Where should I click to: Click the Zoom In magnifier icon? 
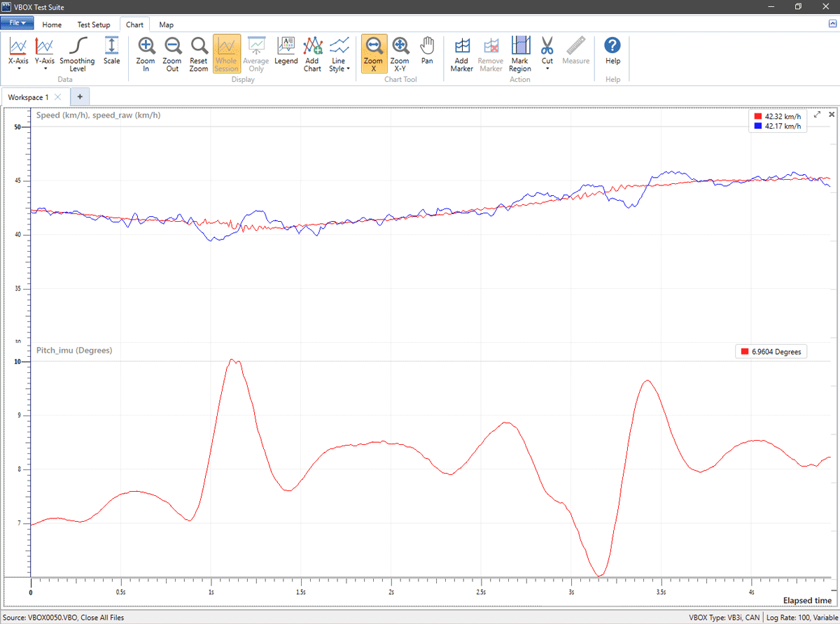(146, 48)
